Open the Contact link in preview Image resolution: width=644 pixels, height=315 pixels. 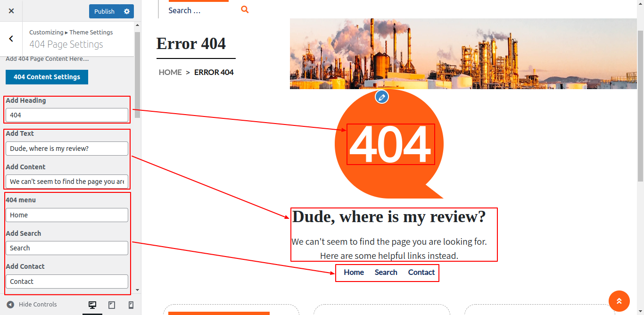[x=421, y=272]
